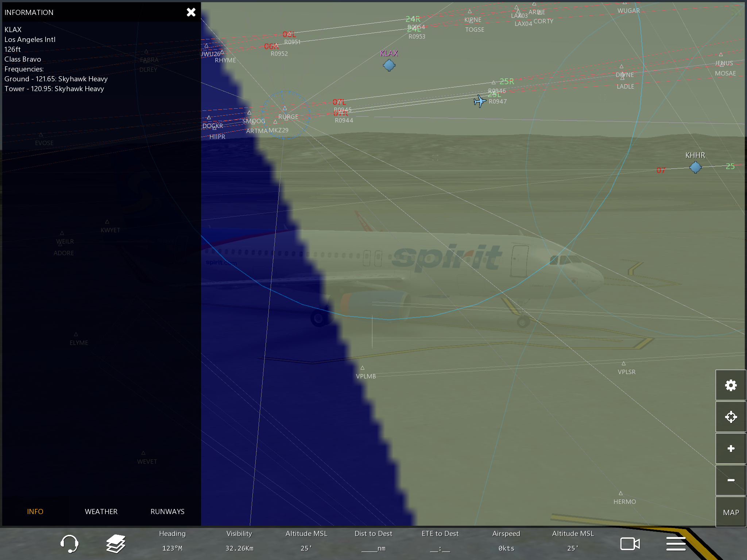Viewport: 747px width, 560px height.
Task: Open the ATC headset communication icon
Action: coord(69,544)
